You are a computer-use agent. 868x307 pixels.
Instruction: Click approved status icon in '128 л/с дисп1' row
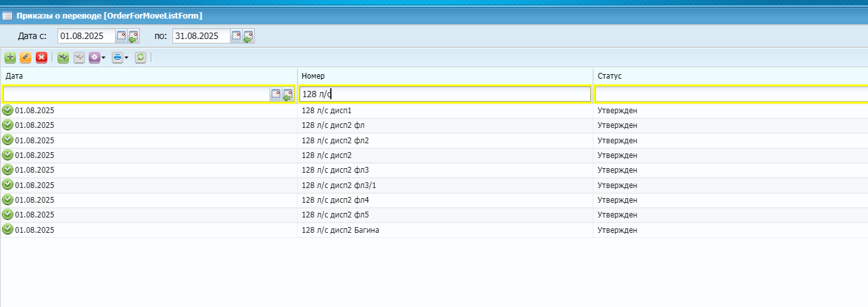(8, 110)
